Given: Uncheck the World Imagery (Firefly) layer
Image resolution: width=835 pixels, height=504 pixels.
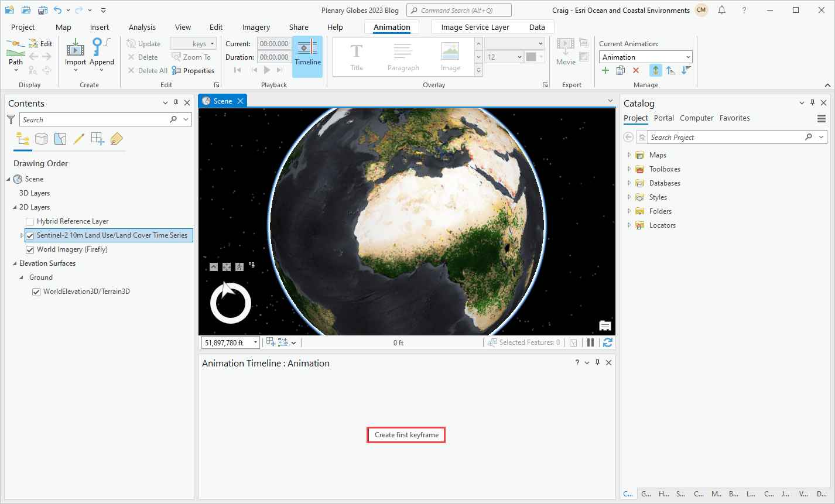Looking at the screenshot, I should pyautogui.click(x=30, y=249).
